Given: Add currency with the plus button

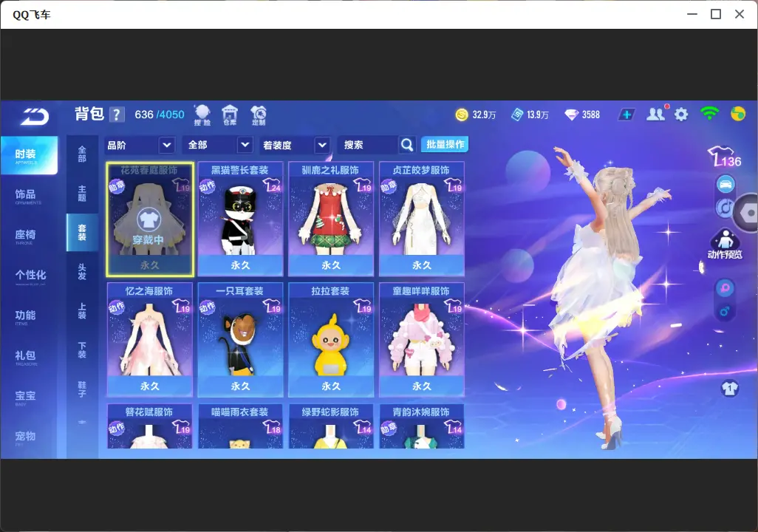Looking at the screenshot, I should [626, 115].
